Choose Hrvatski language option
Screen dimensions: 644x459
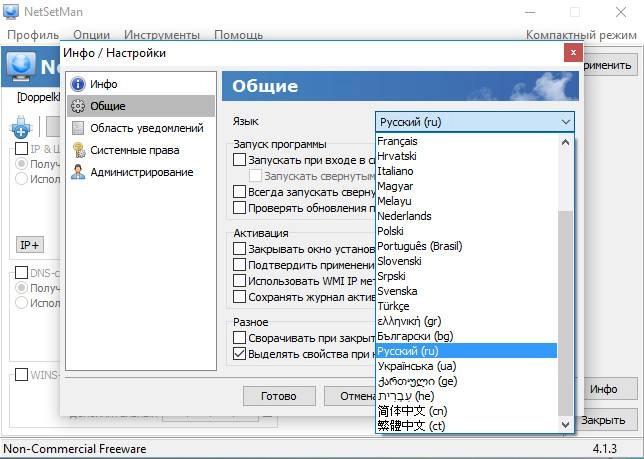[x=467, y=156]
